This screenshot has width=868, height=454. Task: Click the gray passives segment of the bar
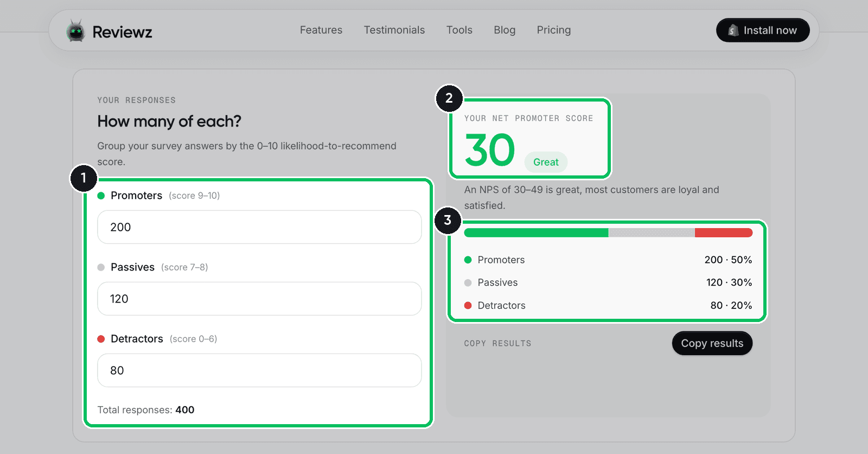click(652, 233)
